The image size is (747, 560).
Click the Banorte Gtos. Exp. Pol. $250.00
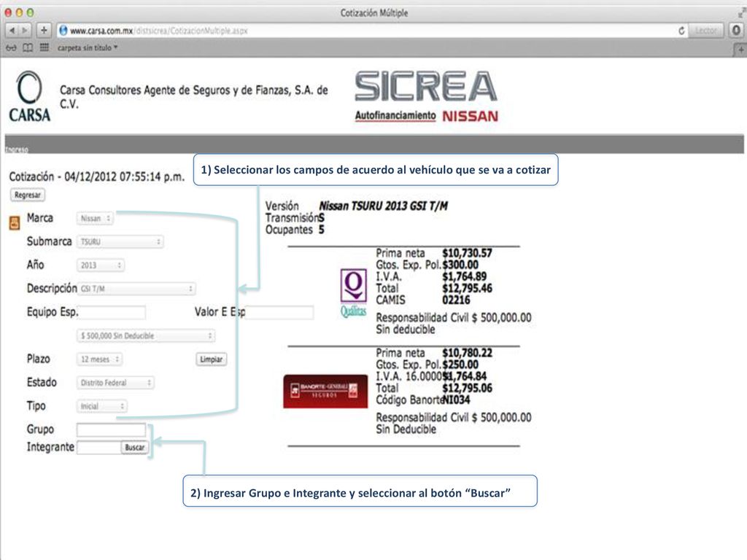[460, 365]
